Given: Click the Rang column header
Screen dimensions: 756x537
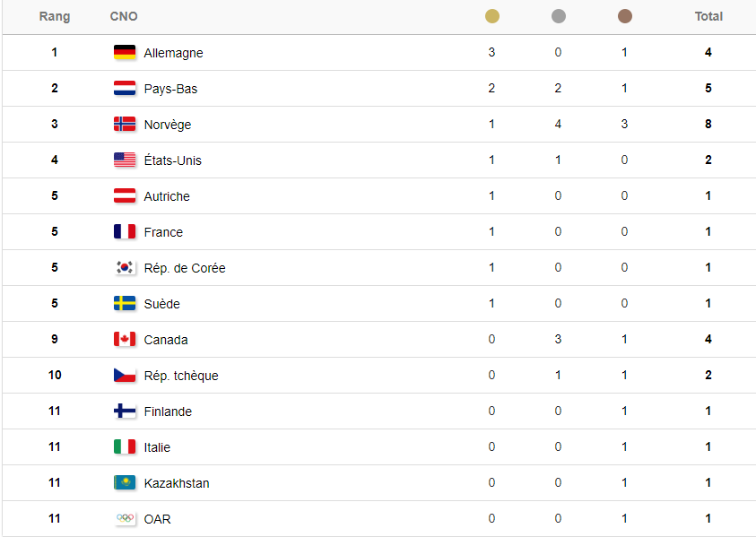Looking at the screenshot, I should point(55,16).
